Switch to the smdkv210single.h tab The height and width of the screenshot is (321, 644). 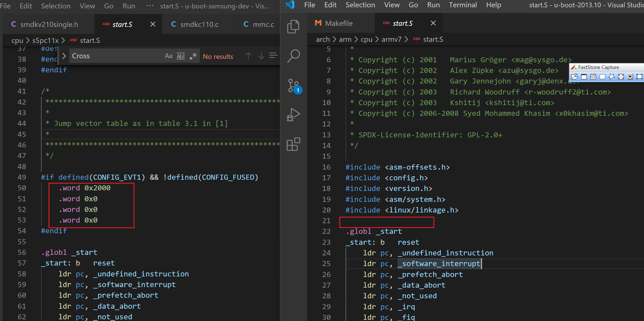(48, 24)
